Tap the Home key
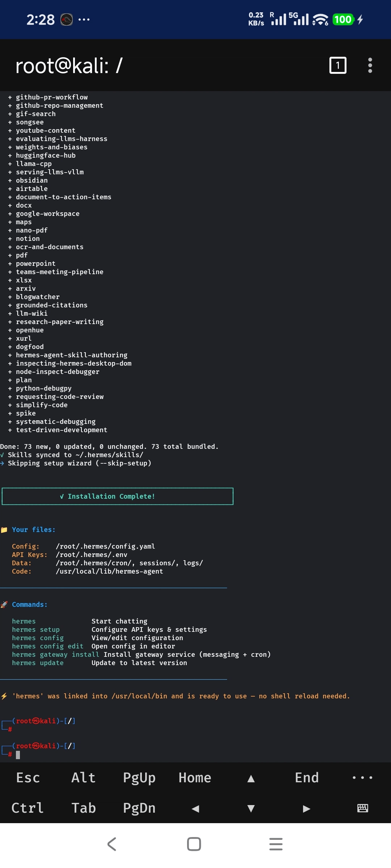The image size is (391, 868). (x=195, y=778)
